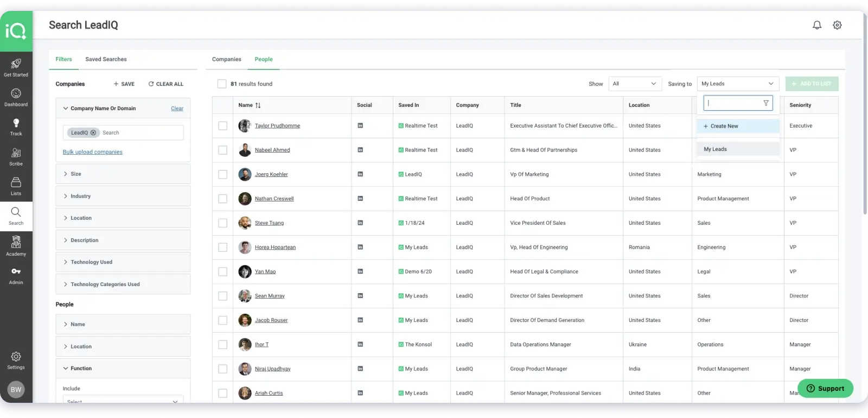
Task: Choose My Leads in list dropdown
Action: 738,149
